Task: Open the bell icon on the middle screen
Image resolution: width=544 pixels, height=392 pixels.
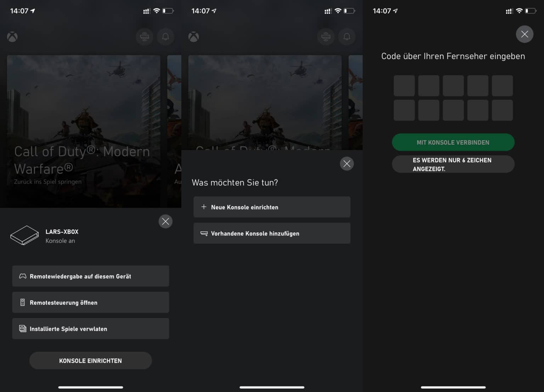Action: coord(347,36)
